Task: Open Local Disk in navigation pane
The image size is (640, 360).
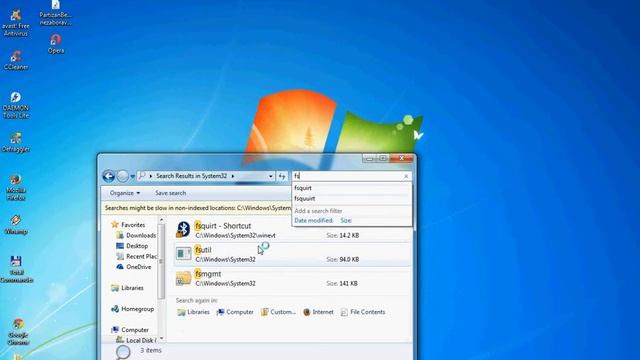Action: pyautogui.click(x=136, y=340)
